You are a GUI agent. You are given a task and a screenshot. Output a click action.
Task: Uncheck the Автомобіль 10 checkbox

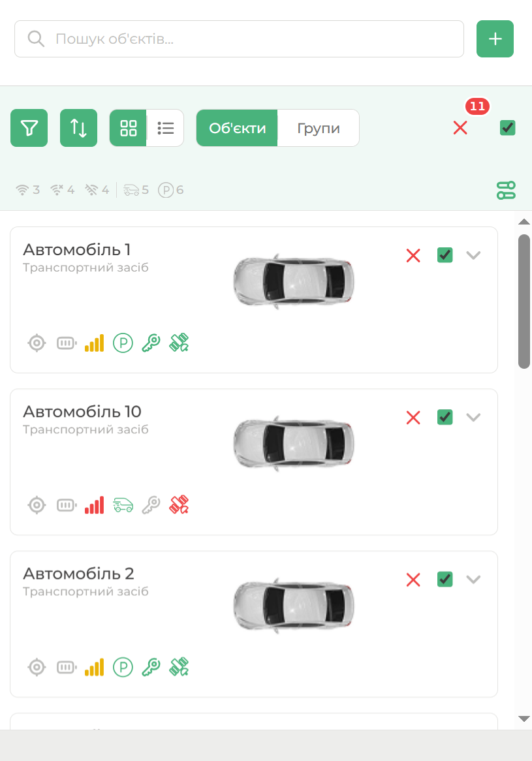click(445, 417)
